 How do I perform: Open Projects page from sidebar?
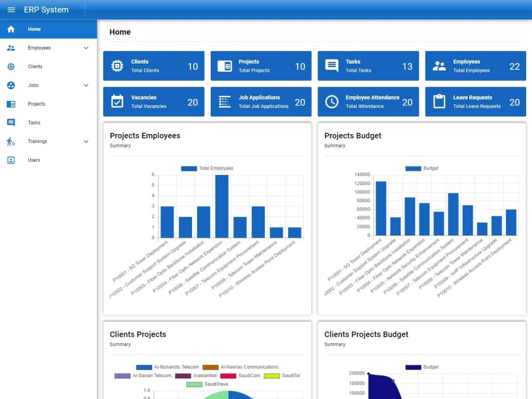click(x=48, y=104)
